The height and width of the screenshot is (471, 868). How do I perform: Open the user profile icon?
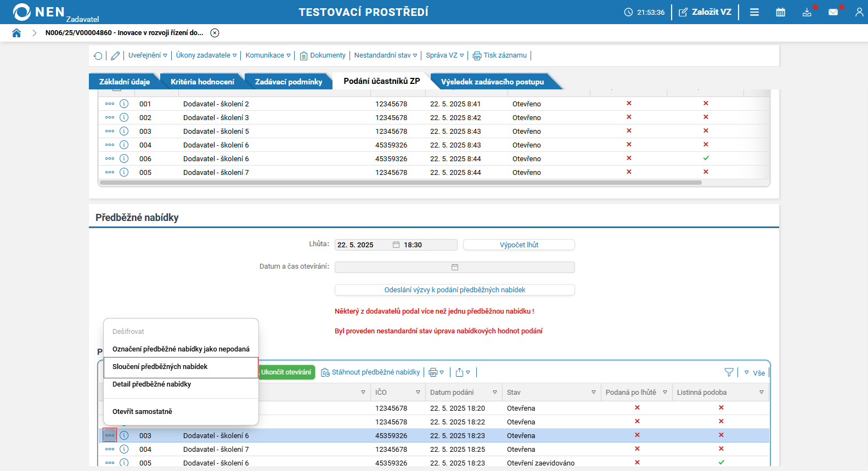859,12
